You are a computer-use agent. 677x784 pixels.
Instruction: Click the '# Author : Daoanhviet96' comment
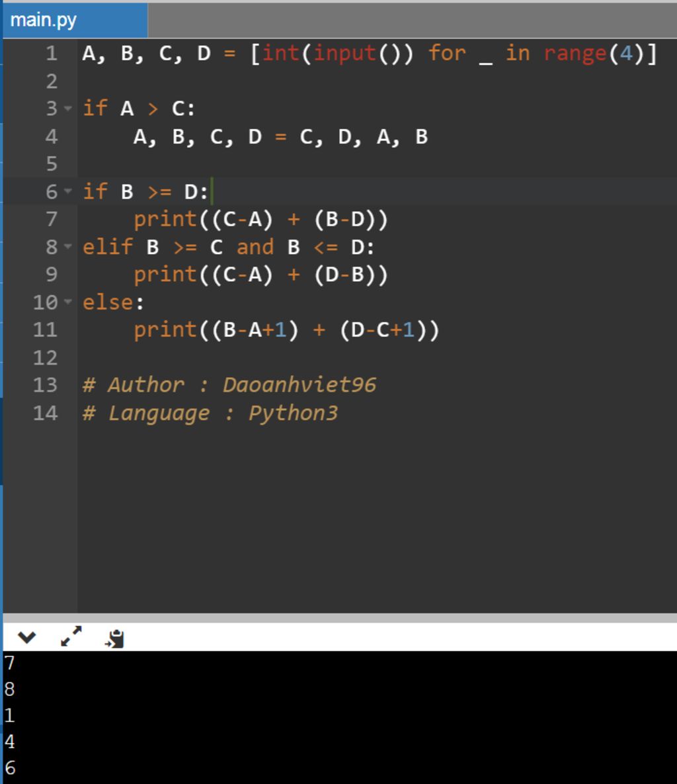229,385
